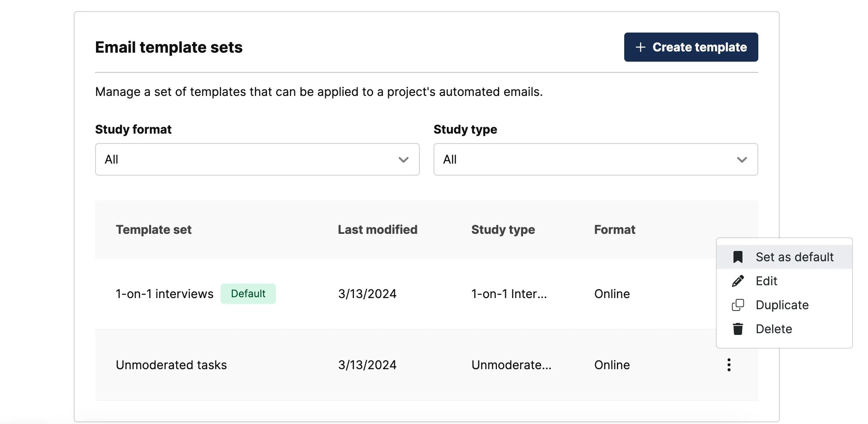Open the Study type filter dropdown
This screenshot has width=868, height=424.
pos(596,159)
